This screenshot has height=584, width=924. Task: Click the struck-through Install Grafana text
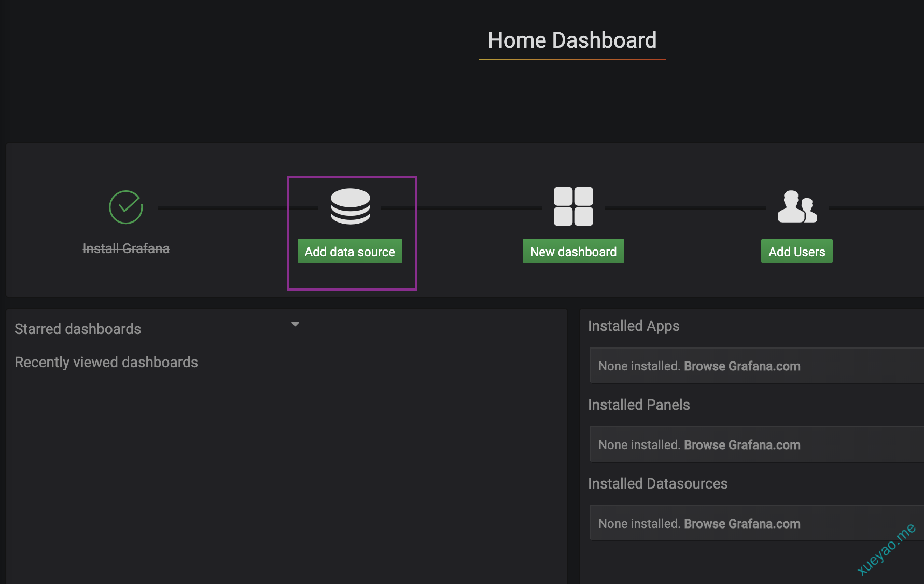click(x=126, y=248)
